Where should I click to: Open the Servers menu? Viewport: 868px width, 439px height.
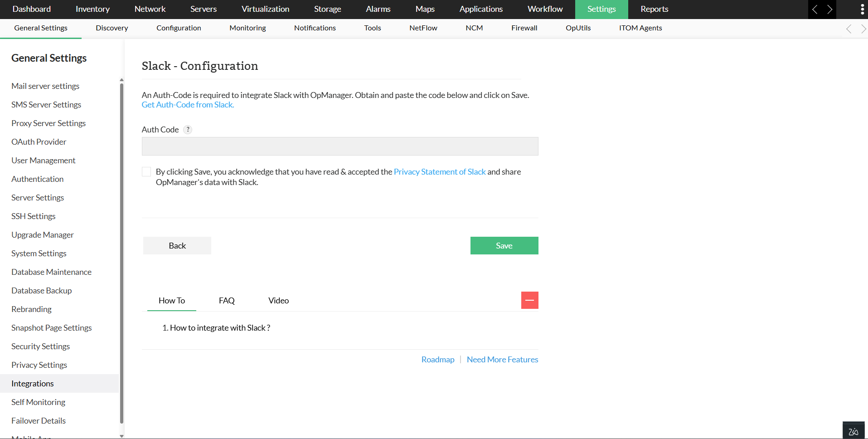204,9
